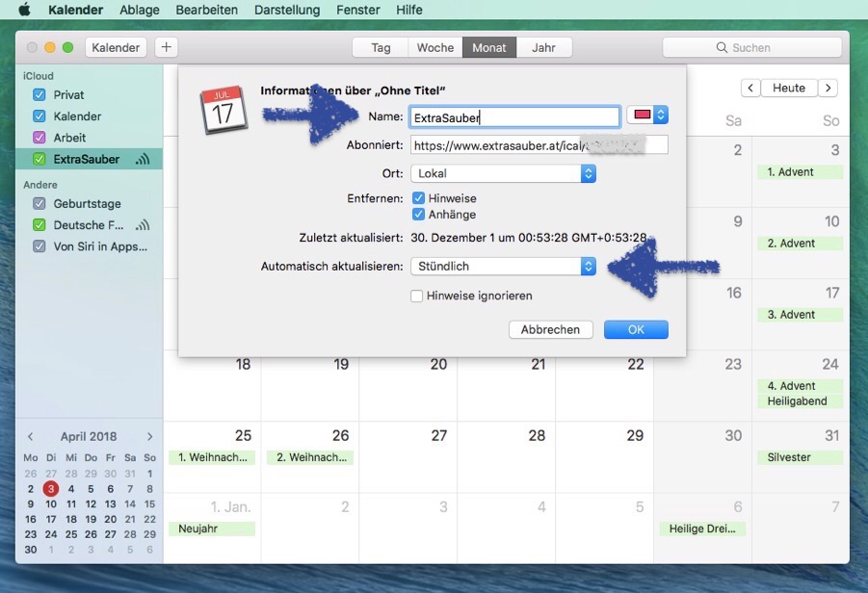
Task: Click the Heute button
Action: (789, 88)
